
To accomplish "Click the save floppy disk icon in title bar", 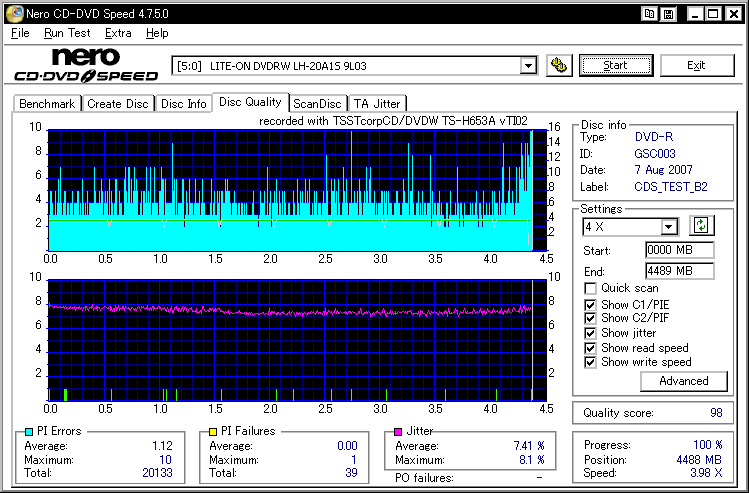I will click(667, 13).
